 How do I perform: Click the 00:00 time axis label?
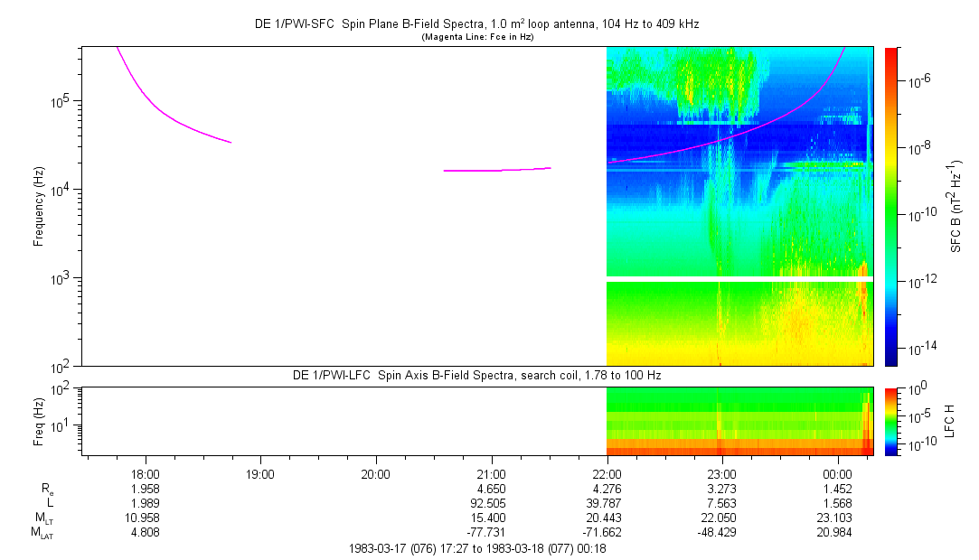pyautogui.click(x=837, y=473)
